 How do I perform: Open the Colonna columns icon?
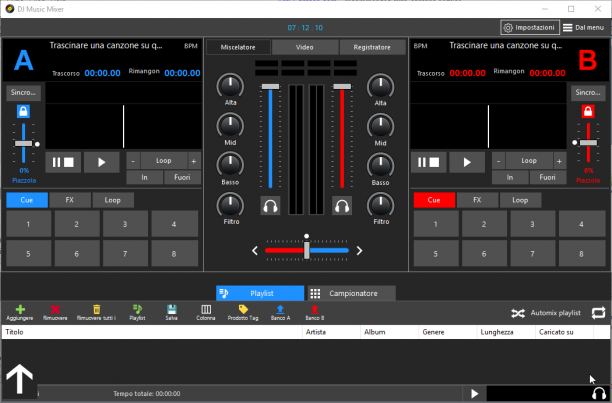(206, 309)
